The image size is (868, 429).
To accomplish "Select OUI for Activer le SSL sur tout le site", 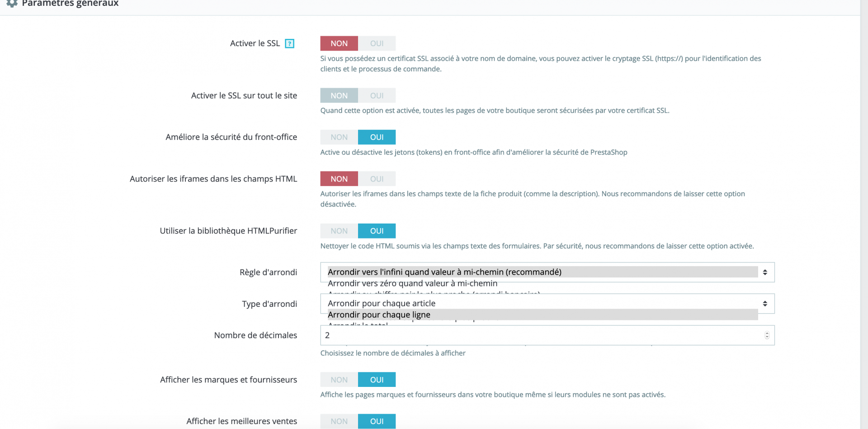I will [x=377, y=95].
